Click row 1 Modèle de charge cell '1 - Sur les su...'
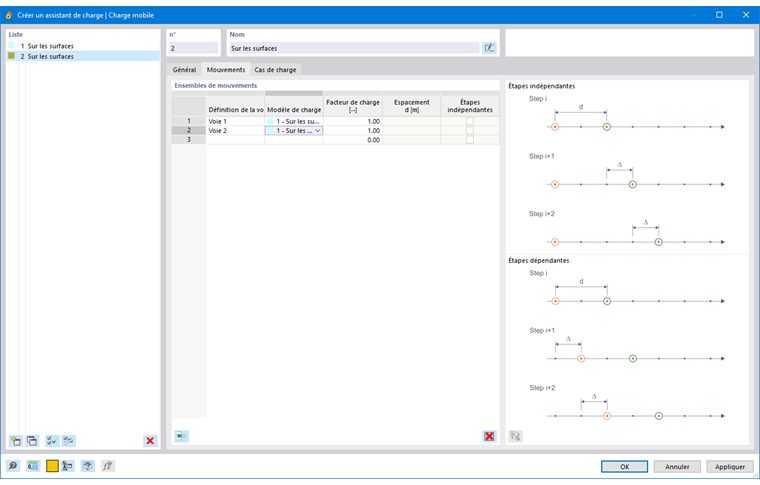Screen dimensions: 760x485 294,121
